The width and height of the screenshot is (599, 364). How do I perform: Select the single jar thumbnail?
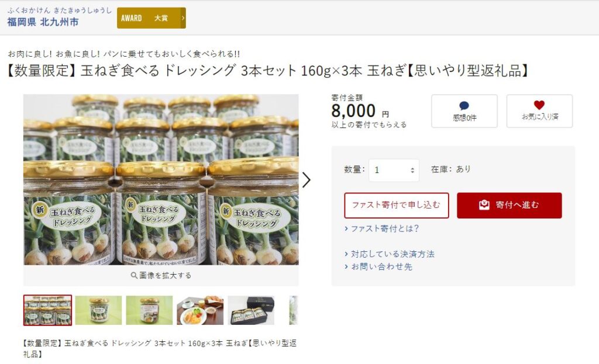[98, 310]
